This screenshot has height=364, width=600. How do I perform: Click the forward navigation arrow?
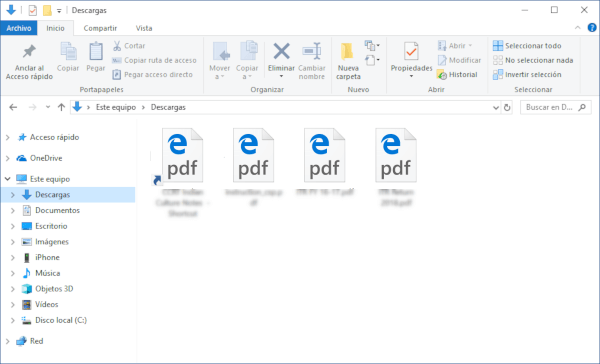(x=33, y=107)
